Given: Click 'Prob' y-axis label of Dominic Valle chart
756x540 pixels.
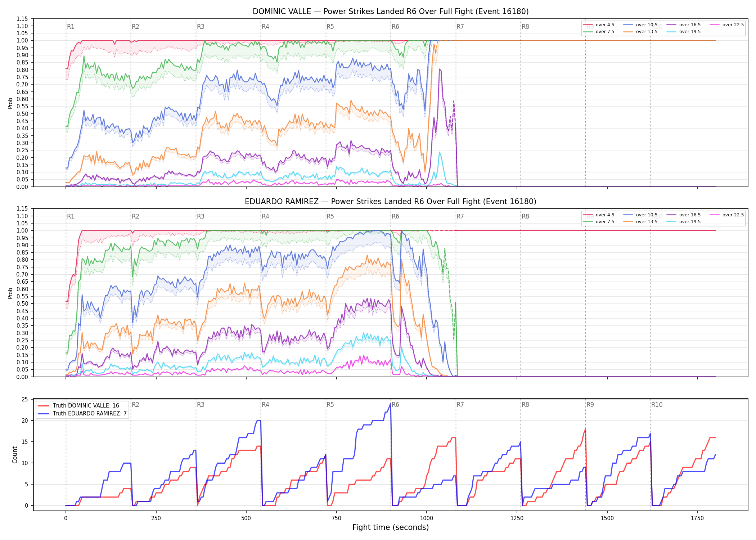Looking at the screenshot, I should (10, 103).
